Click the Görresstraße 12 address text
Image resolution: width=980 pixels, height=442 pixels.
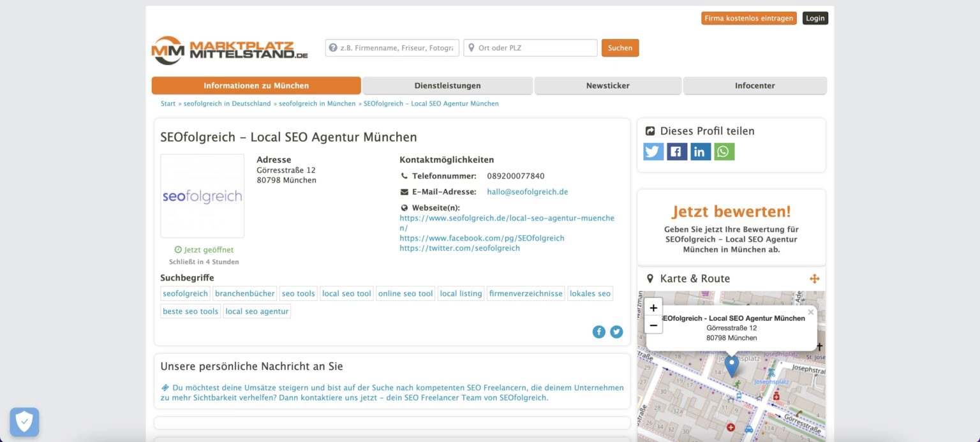click(286, 170)
